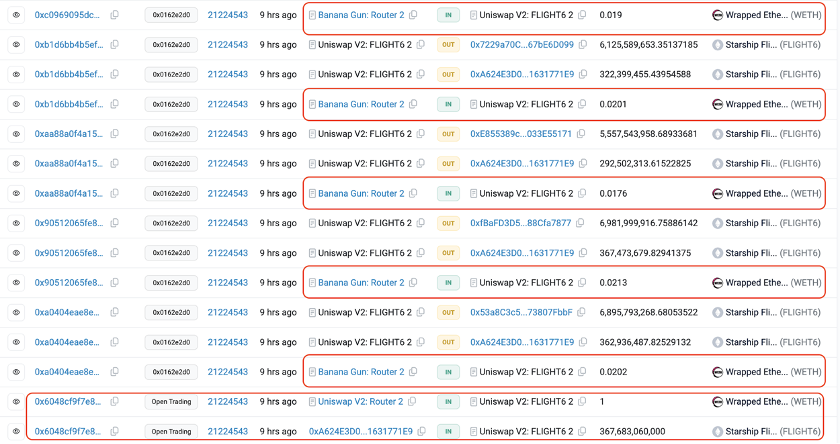Select amount 367,473,679.82941375
Image resolution: width=840 pixels, height=444 pixels.
(645, 253)
